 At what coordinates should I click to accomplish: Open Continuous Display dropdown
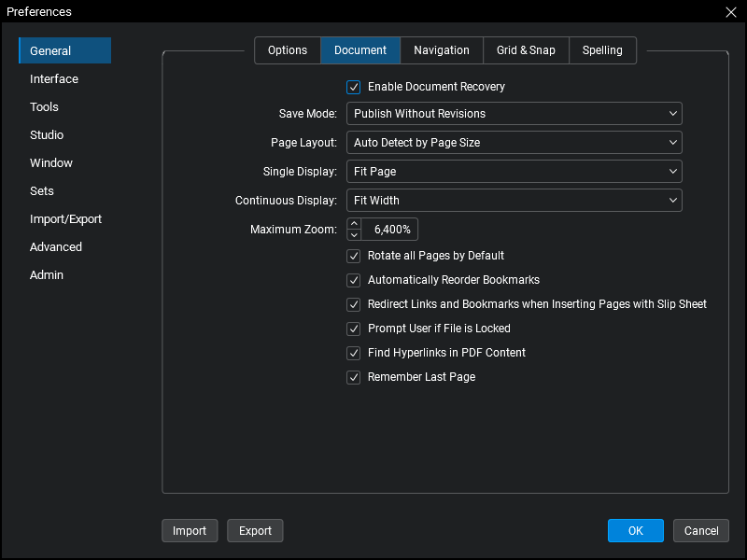pyautogui.click(x=514, y=201)
